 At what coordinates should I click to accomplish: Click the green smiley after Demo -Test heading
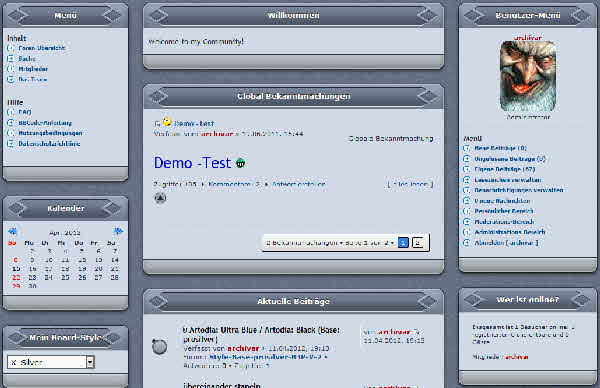point(240,163)
